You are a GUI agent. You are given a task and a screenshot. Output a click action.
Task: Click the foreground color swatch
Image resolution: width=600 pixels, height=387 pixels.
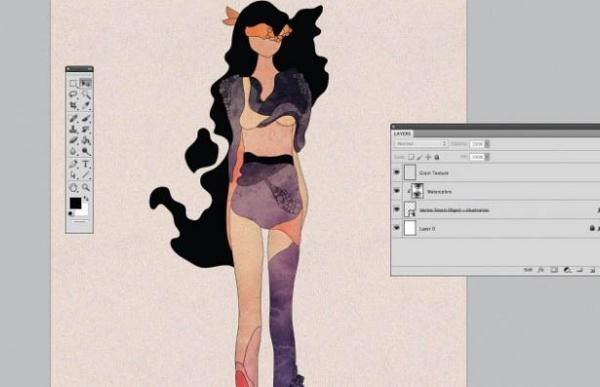[x=75, y=203]
